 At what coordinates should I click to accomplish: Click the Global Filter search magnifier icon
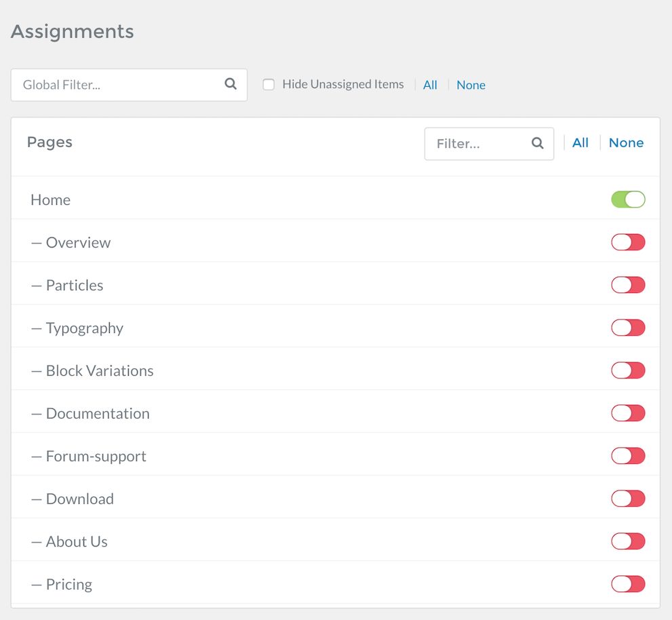point(231,83)
